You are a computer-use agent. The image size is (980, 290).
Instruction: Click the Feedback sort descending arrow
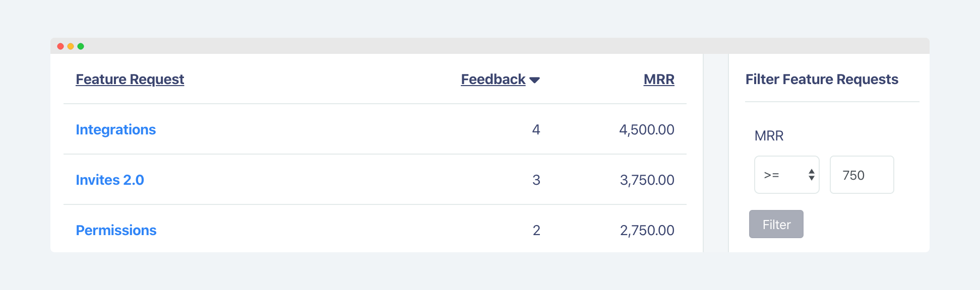(535, 80)
